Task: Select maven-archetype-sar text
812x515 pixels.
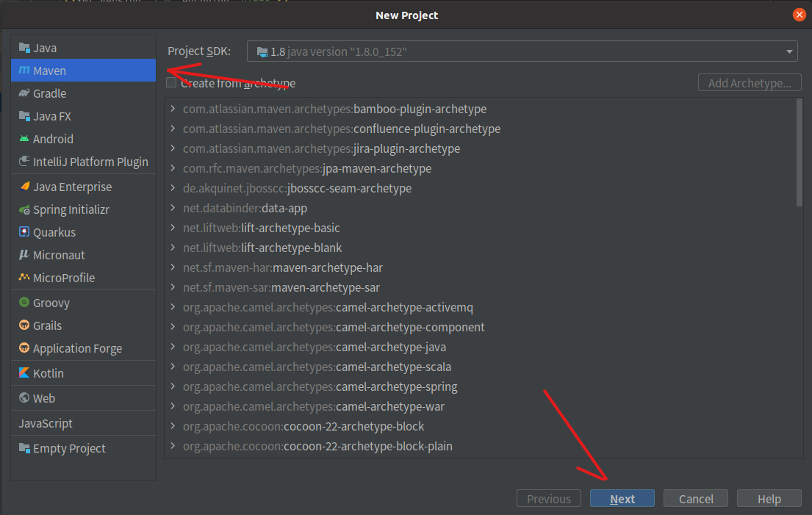Action: point(326,287)
